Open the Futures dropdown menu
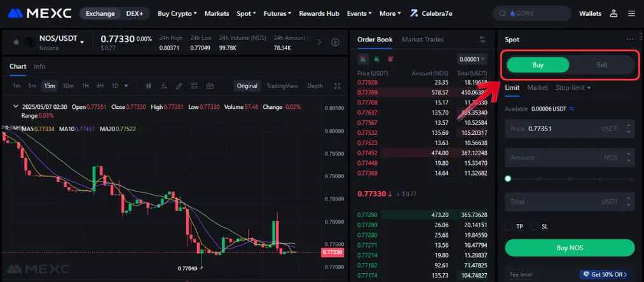The image size is (644, 282). pos(277,13)
